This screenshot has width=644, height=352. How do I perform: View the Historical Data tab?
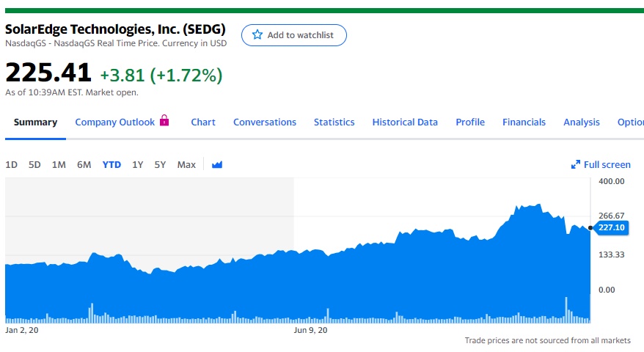[x=405, y=122]
